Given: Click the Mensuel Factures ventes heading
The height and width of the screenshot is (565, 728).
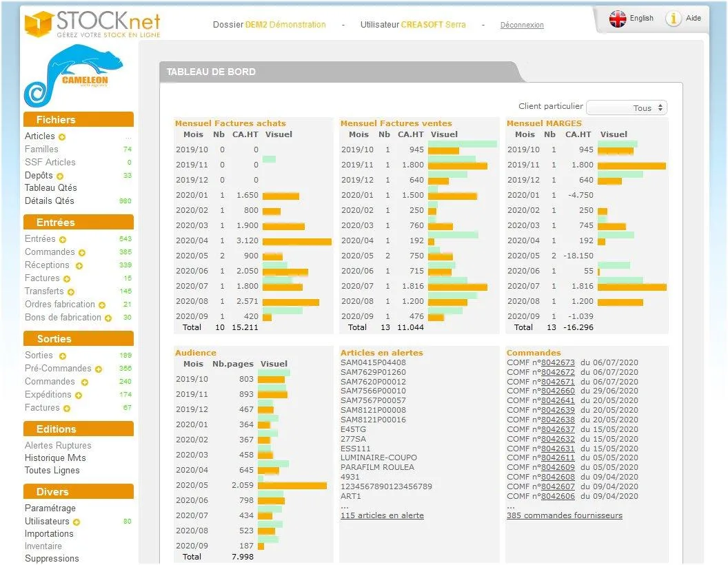Looking at the screenshot, I should point(396,123).
